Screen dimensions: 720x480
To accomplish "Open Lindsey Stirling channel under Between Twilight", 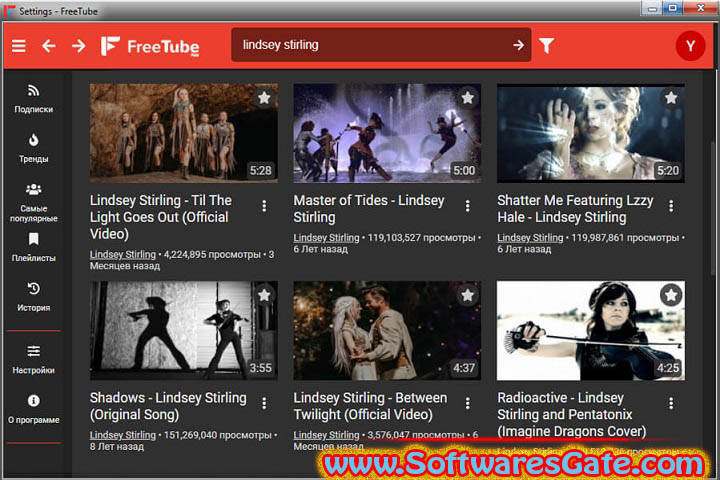I will pyautogui.click(x=326, y=435).
